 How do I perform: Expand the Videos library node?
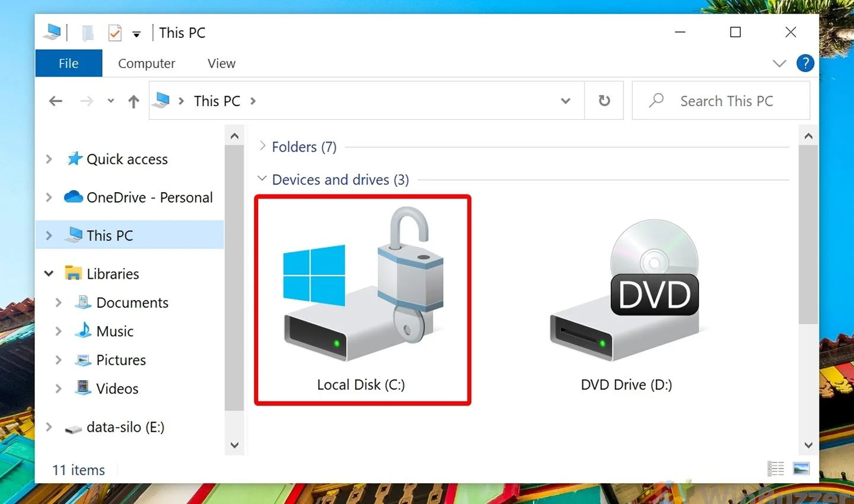pyautogui.click(x=59, y=388)
